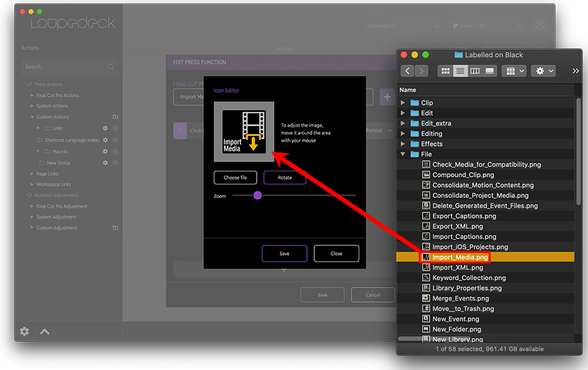The image size is (588, 370).
Task: Show more Finder toolbar items chevron
Action: (576, 71)
